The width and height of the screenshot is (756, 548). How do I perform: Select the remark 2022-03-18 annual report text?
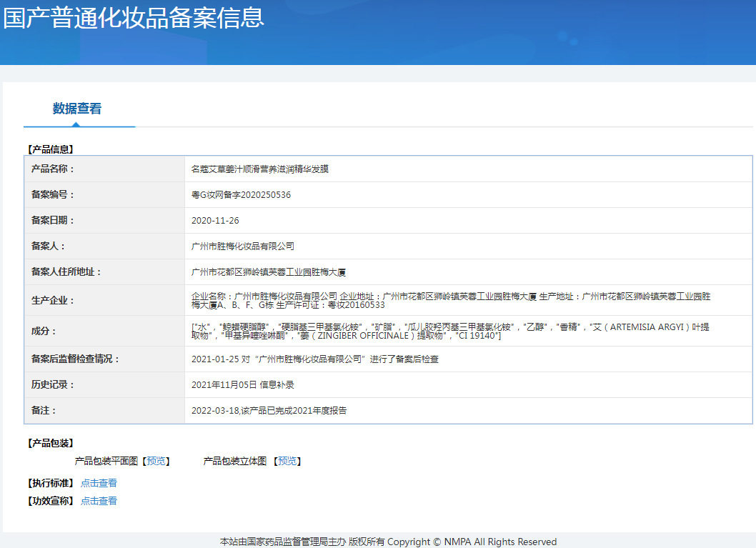269,411
